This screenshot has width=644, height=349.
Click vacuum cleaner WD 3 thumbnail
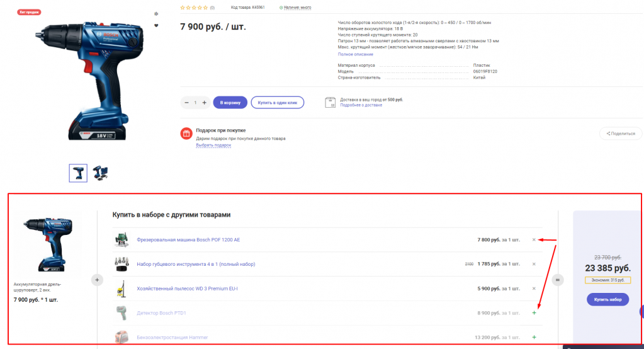[121, 289]
